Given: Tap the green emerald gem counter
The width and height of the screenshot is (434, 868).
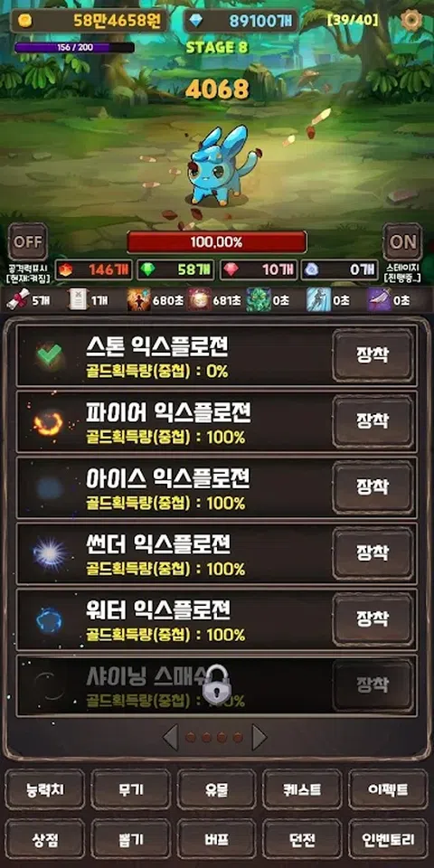Looking at the screenshot, I should [176, 269].
